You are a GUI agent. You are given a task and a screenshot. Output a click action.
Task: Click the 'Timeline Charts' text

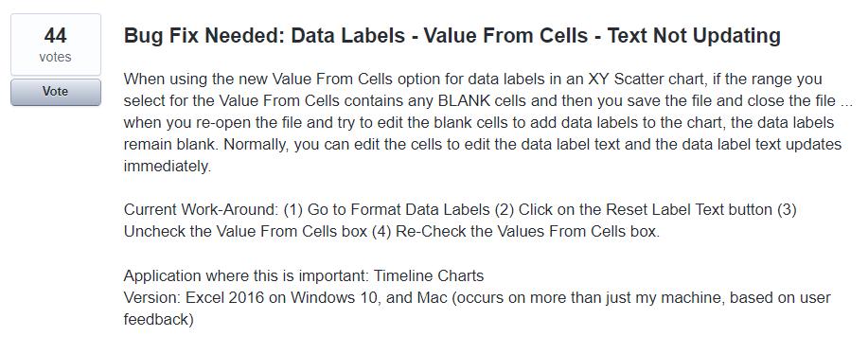point(429,276)
